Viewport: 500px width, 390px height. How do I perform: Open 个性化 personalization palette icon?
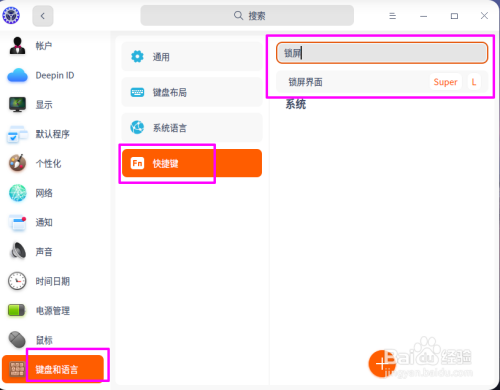(17, 163)
